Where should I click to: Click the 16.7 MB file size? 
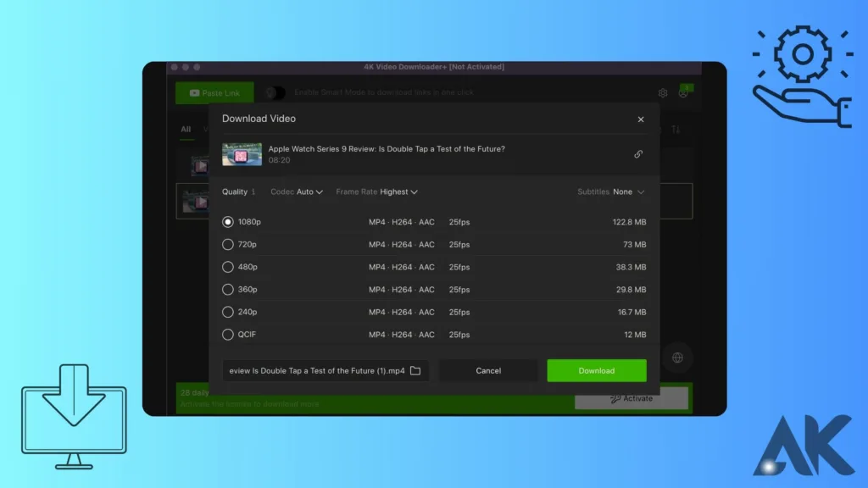[x=632, y=312]
